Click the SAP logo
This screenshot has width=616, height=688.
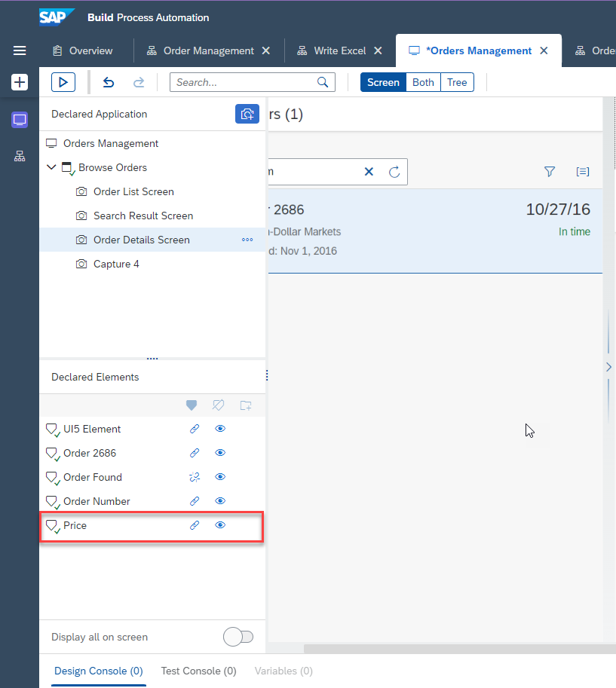tap(57, 17)
